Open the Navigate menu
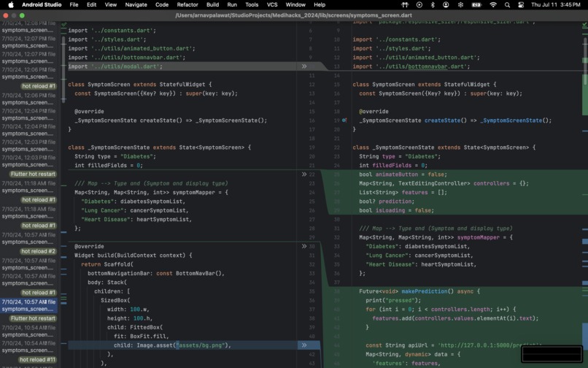The height and width of the screenshot is (368, 588). (x=136, y=4)
